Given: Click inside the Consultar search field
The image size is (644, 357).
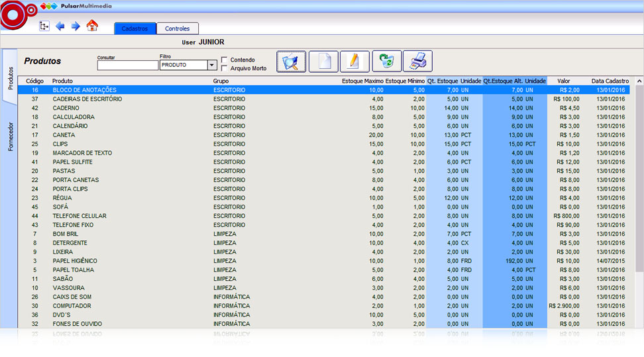Looking at the screenshot, I should coord(127,66).
